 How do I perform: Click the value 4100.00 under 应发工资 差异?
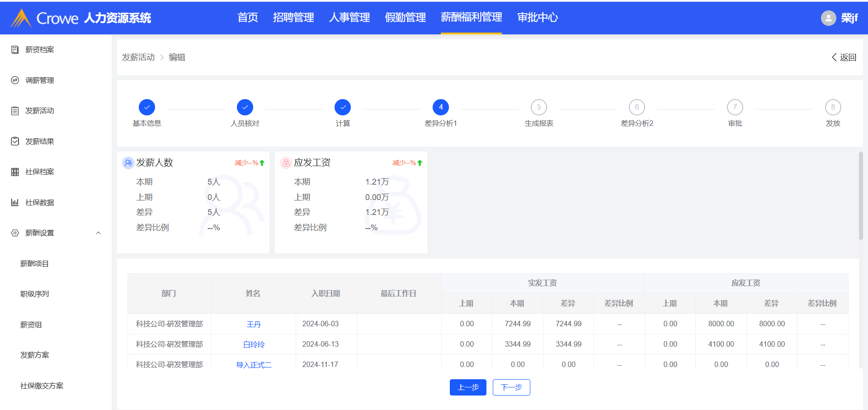772,344
